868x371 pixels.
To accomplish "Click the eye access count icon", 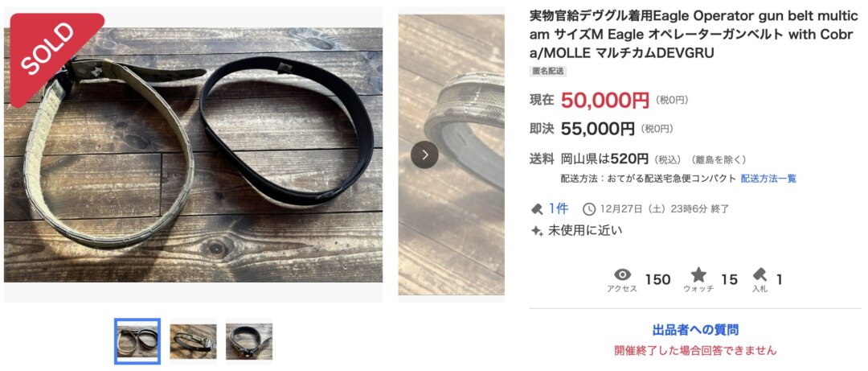I will pos(623,274).
